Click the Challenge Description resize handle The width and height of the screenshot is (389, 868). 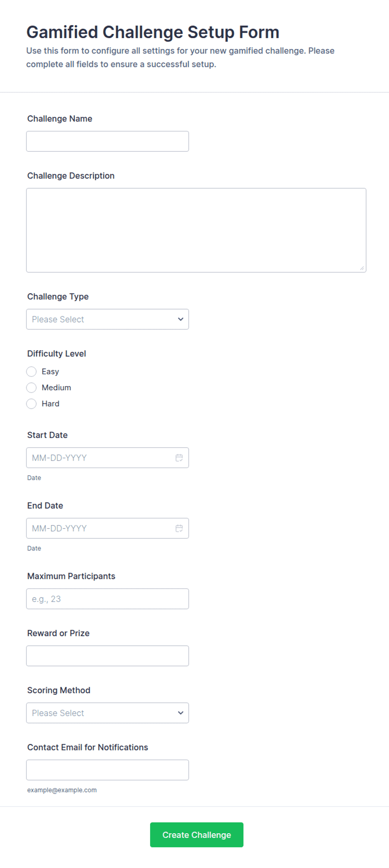click(x=362, y=268)
